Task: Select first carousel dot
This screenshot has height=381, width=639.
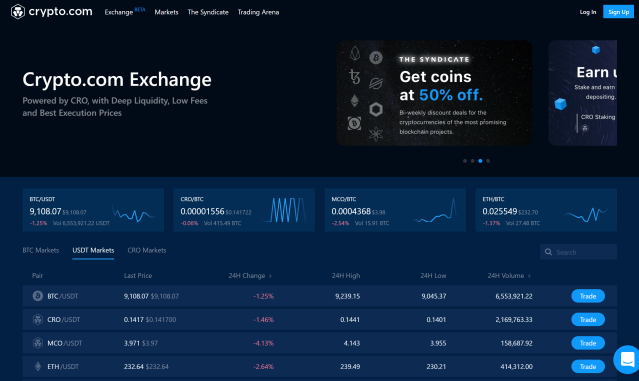Action: tap(465, 161)
